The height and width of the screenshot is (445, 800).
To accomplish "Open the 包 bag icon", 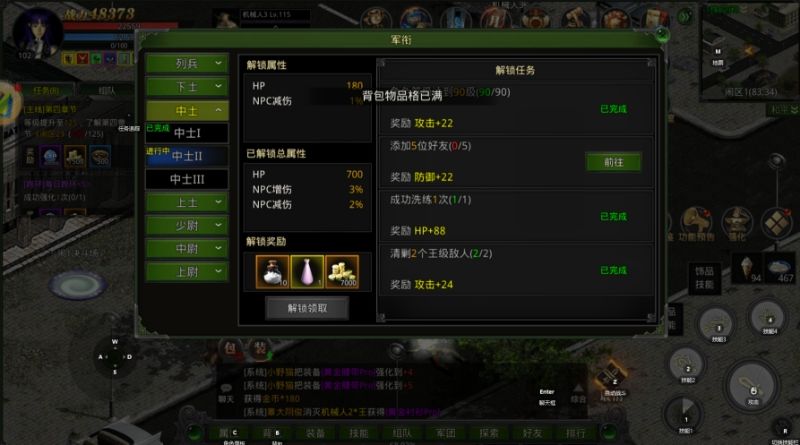I will point(231,349).
